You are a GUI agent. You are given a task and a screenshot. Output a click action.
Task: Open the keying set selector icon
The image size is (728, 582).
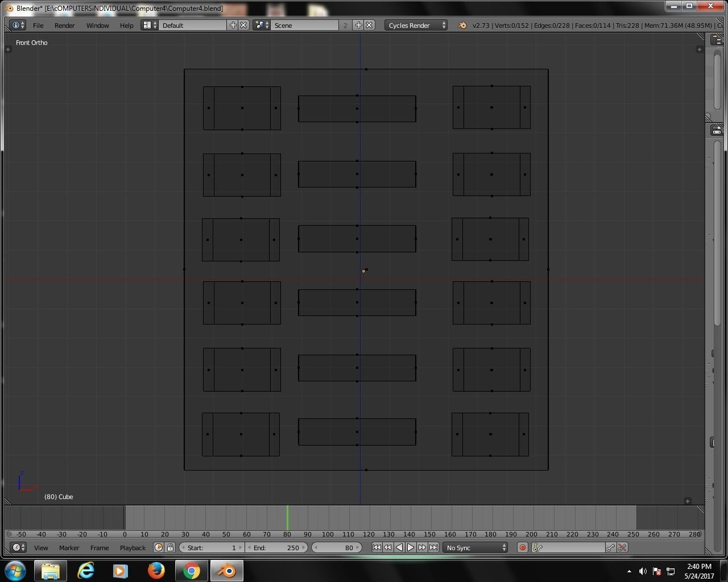538,547
